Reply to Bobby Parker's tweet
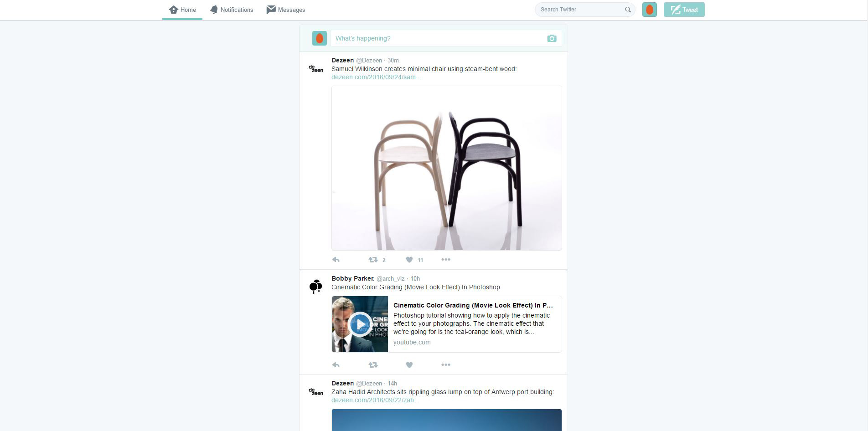Viewport: 868px width, 431px height. coord(336,365)
